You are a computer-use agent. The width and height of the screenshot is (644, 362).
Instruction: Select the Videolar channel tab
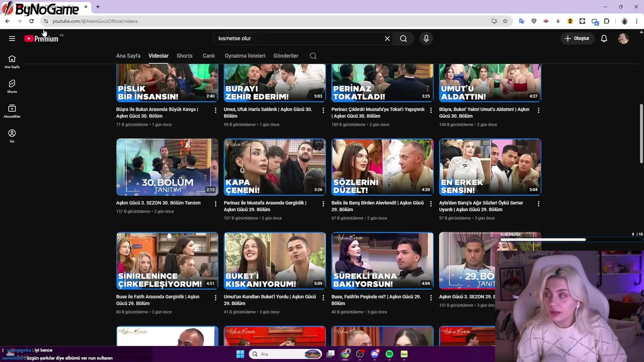click(x=158, y=56)
